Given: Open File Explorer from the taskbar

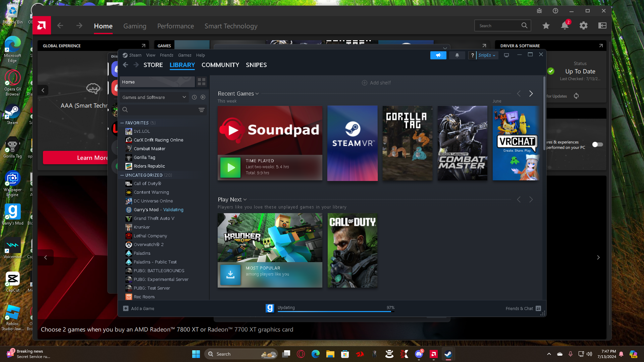Looking at the screenshot, I should (330, 354).
